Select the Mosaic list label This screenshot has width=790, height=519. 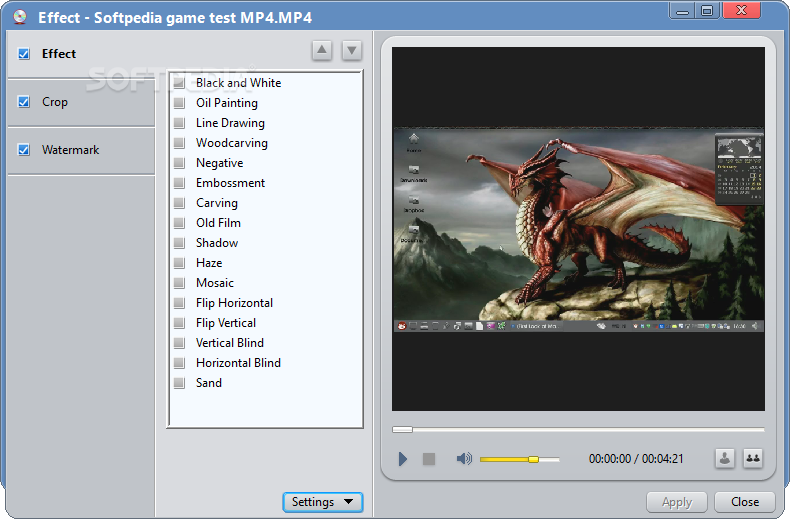(215, 283)
